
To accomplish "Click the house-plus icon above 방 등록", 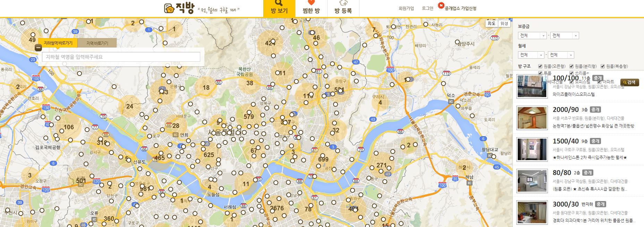I will click(343, 3).
